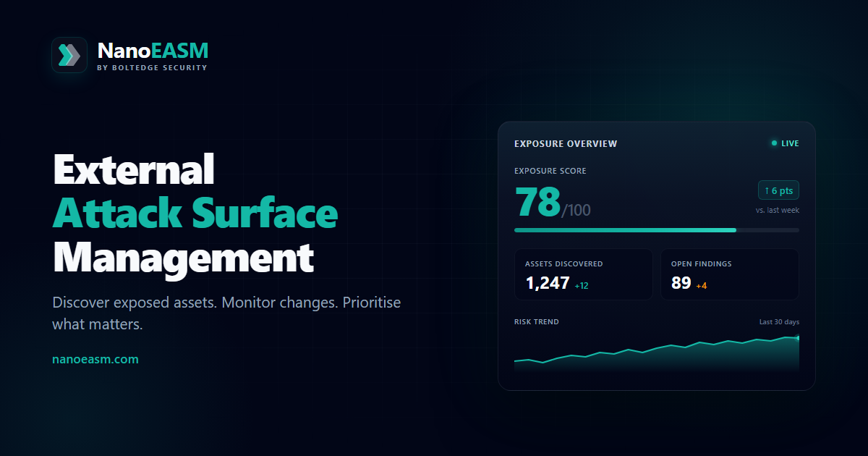Click the risk trend area chart
Screen dimensions: 868x456
pyautogui.click(x=657, y=353)
